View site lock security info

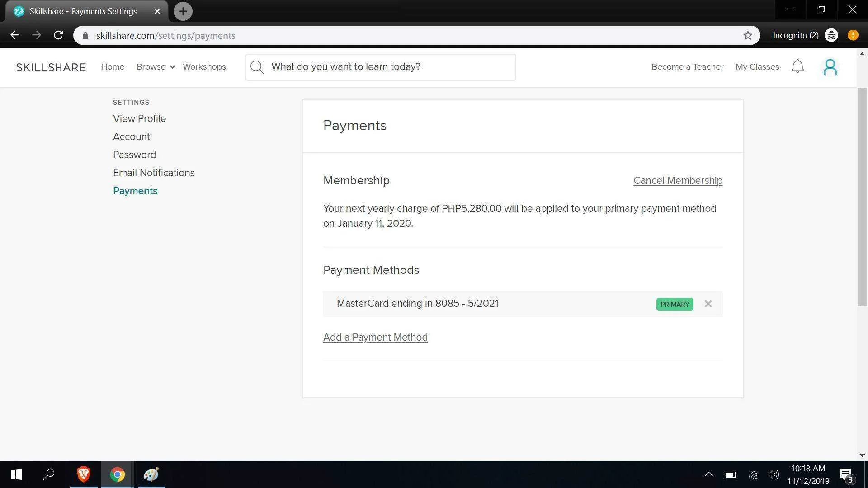click(85, 35)
